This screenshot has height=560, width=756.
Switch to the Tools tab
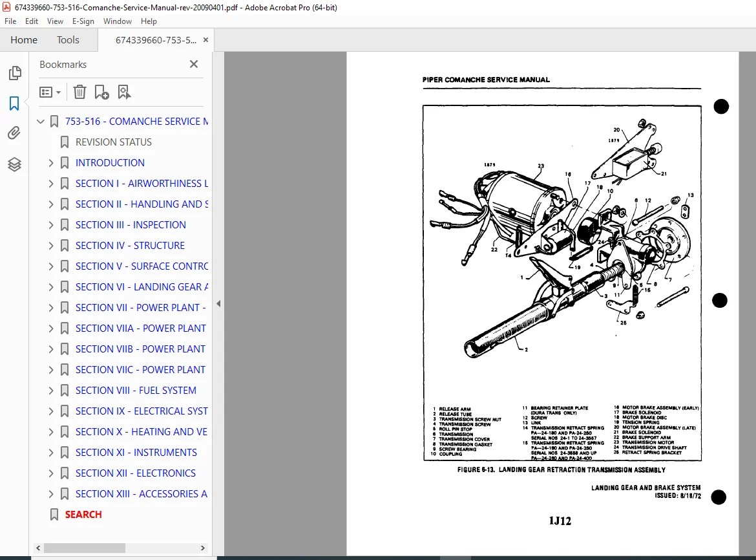[x=68, y=40]
